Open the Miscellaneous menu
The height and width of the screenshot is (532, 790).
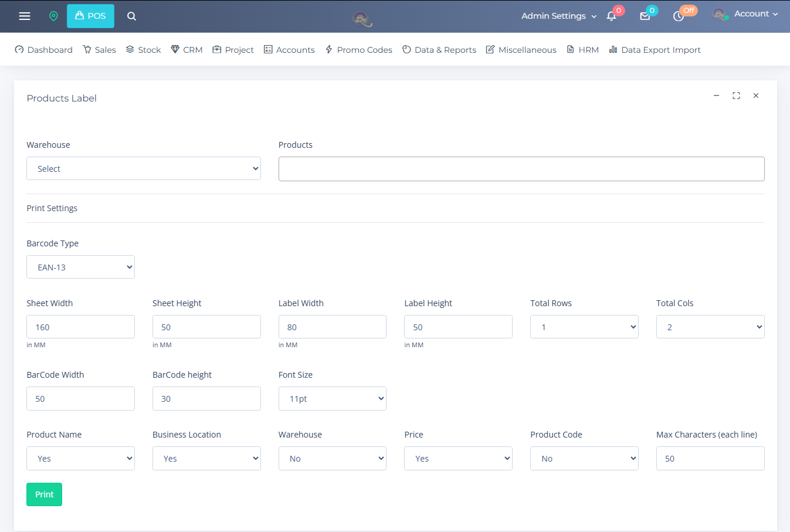coord(521,50)
